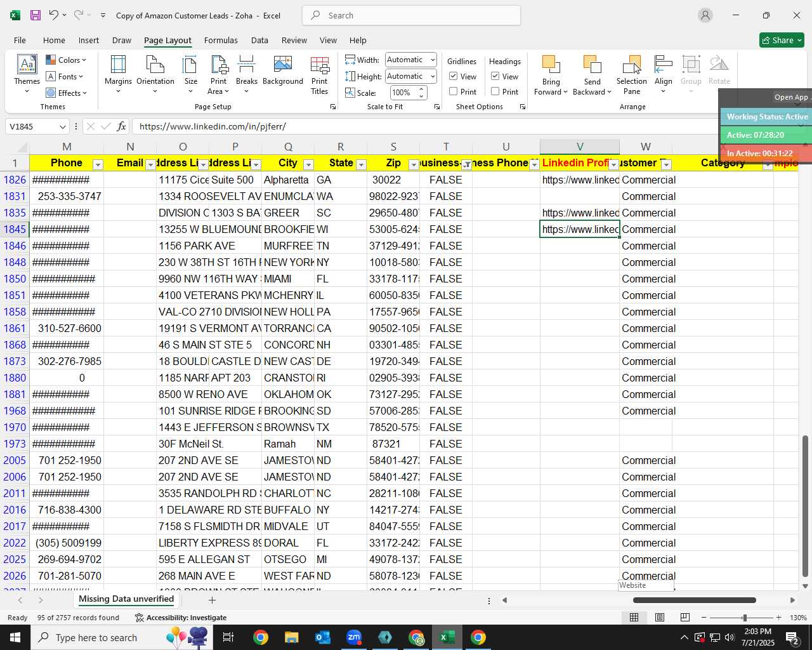Image resolution: width=812 pixels, height=650 pixels.
Task: Switch to the Home ribbon tab
Action: 54,40
